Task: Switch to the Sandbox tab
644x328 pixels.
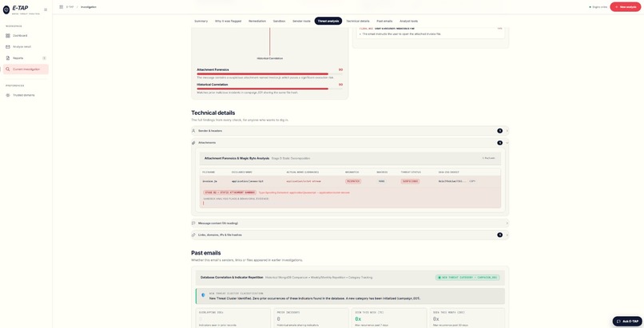Action: 280,21
